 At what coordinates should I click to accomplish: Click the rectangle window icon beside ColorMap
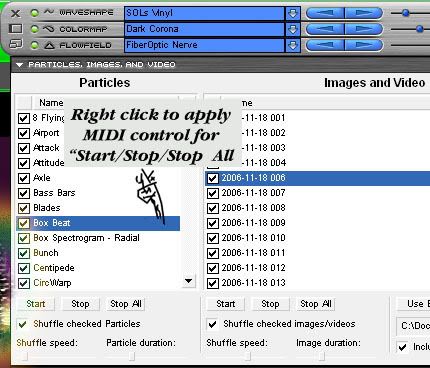15,29
